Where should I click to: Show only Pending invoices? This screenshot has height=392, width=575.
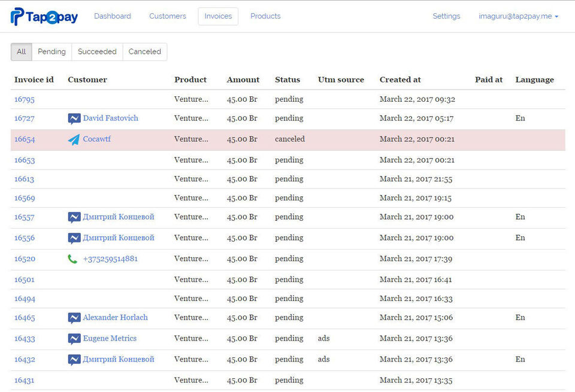(52, 52)
